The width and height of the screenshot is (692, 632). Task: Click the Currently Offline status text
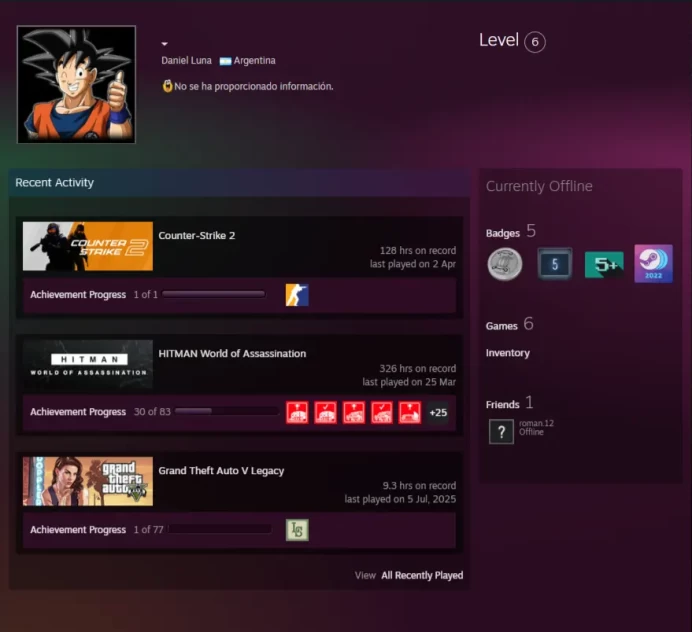click(x=539, y=186)
